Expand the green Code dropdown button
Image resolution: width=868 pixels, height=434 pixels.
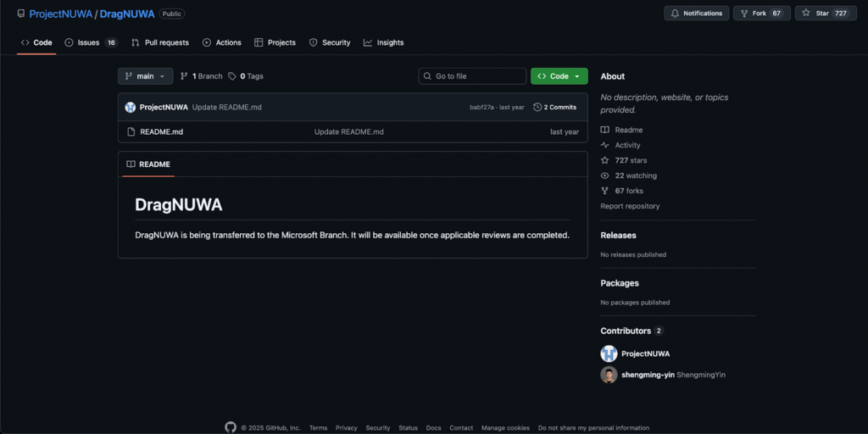[559, 76]
